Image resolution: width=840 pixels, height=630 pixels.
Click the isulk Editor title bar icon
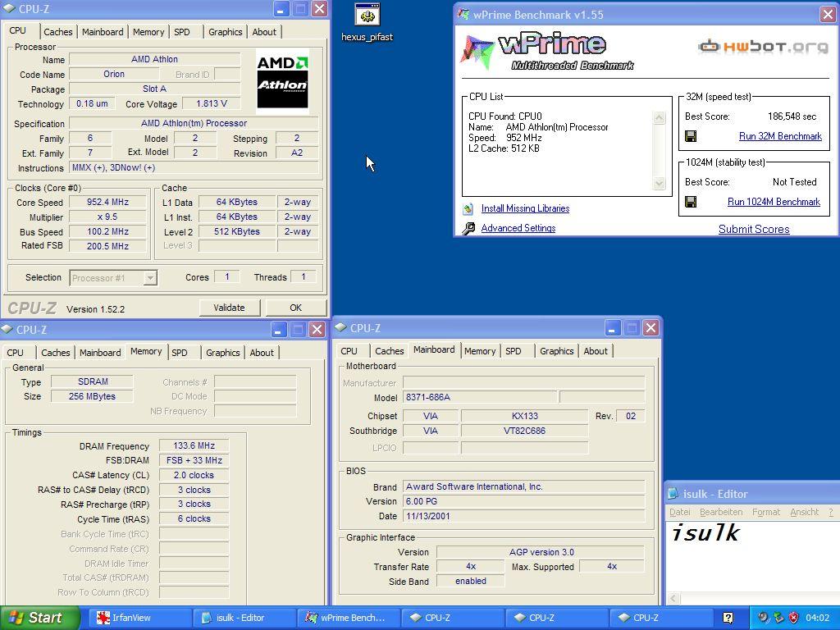tap(673, 493)
